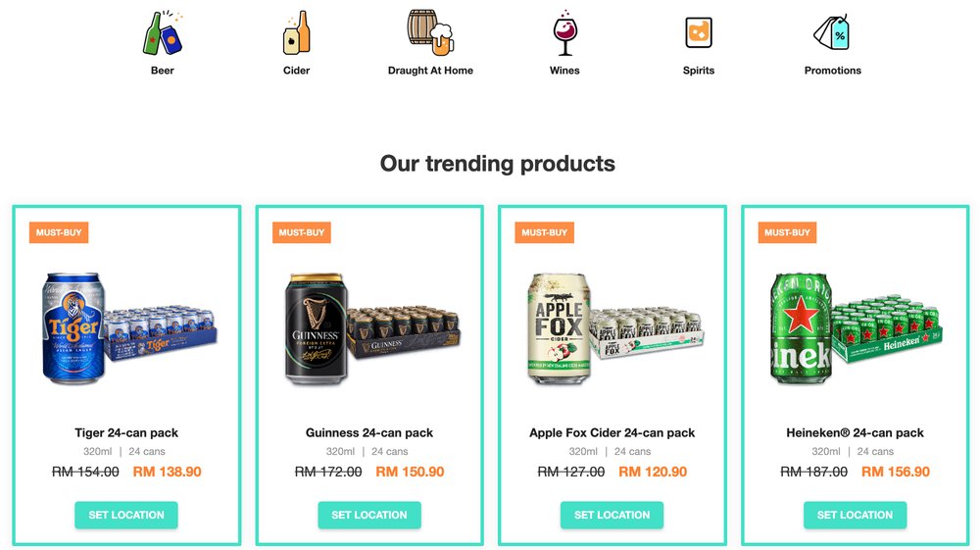Click the Beer bottles category icon

[x=163, y=33]
